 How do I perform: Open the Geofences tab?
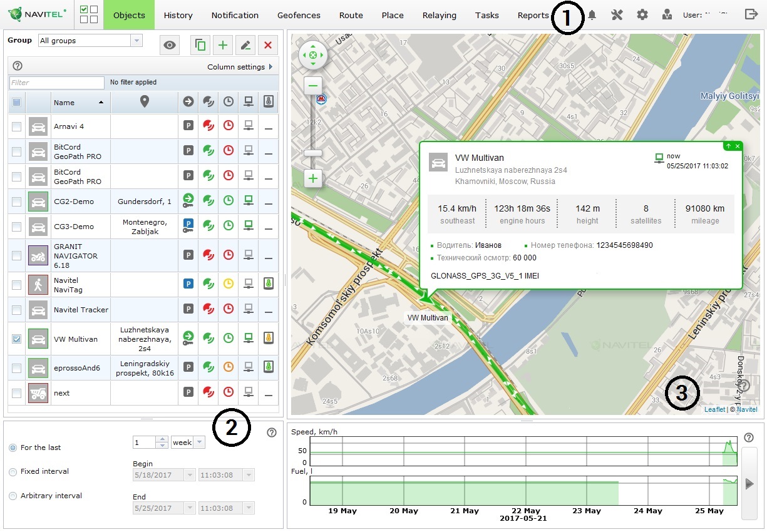299,15
